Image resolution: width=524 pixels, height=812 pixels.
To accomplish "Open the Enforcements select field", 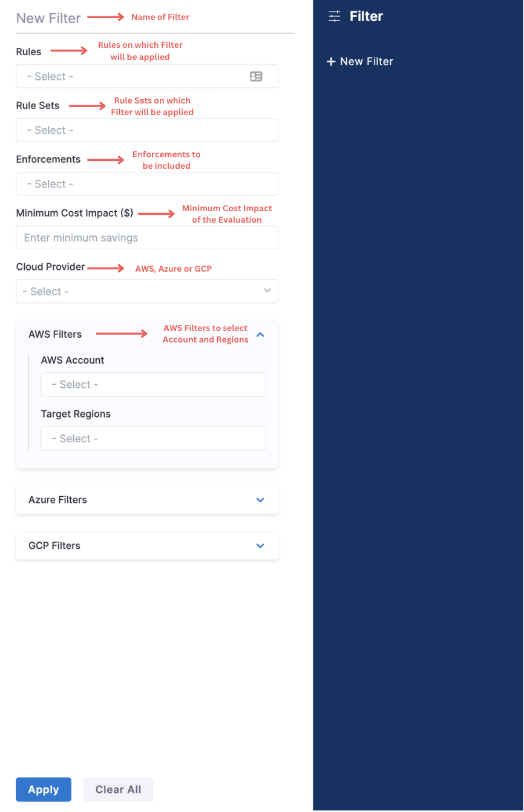I will 147,184.
